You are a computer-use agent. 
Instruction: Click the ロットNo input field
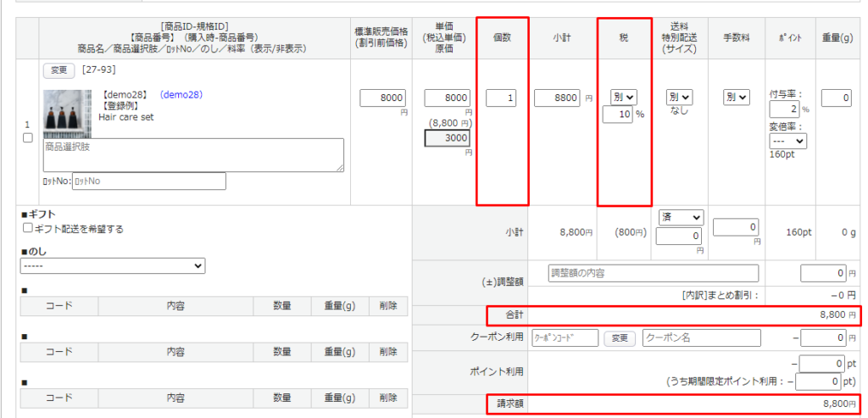[149, 181]
